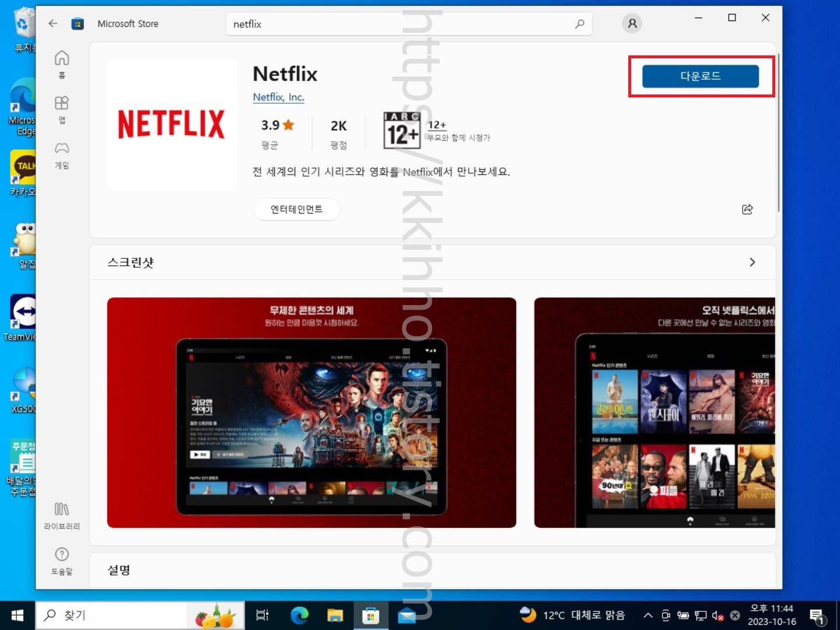840x630 pixels.
Task: Open the 12+ age rating link
Action: click(437, 125)
